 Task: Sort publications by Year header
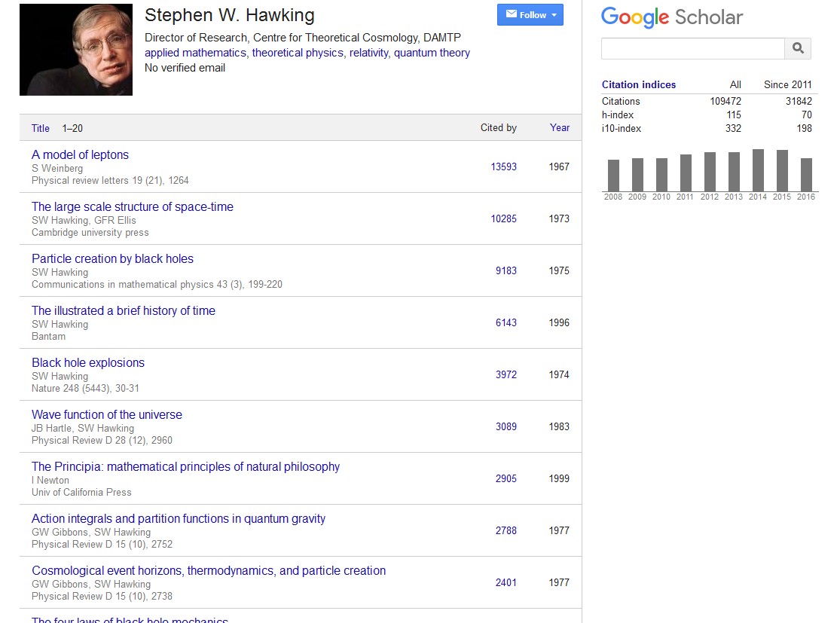[x=559, y=127]
